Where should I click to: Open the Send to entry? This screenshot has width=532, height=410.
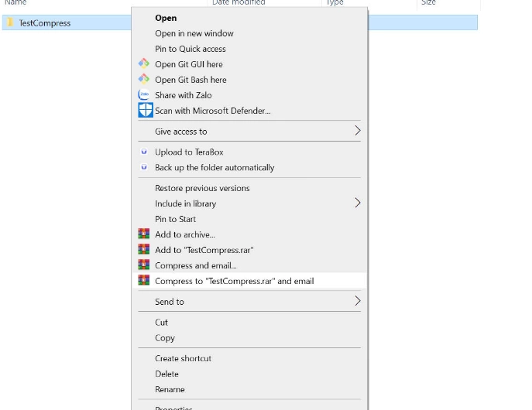[249, 302]
